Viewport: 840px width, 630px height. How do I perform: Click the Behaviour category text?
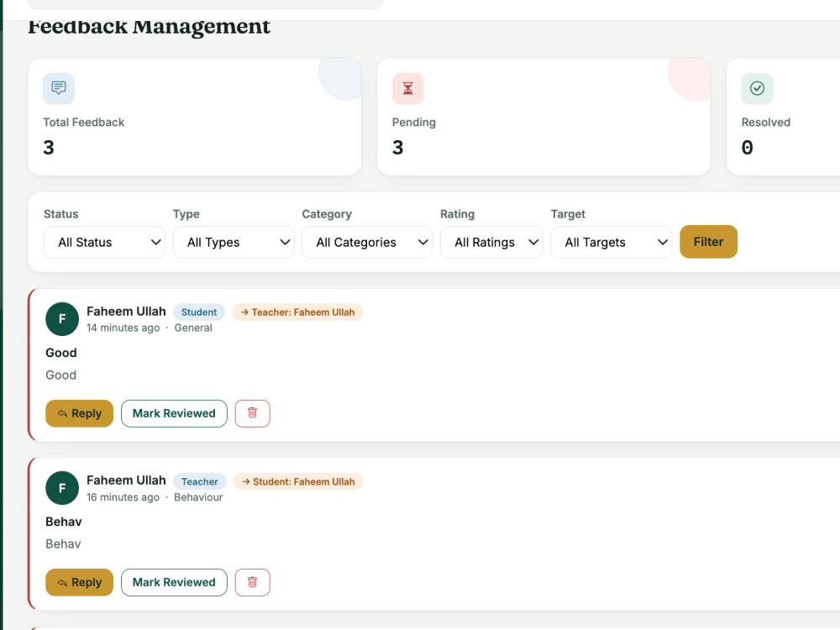[198, 497]
